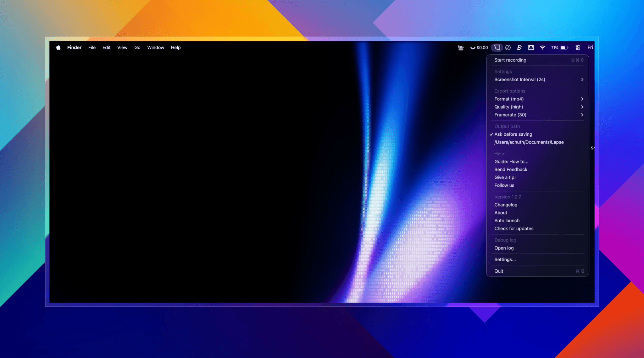
Task: Select the /Users/achuth/Documents/Lapse path
Action: [x=537, y=142]
